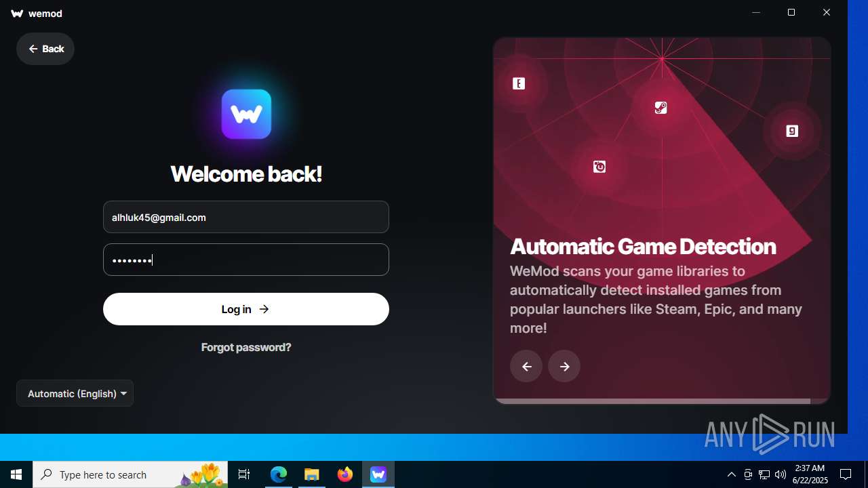Open Task View from taskbar
This screenshot has width=868, height=488.
(x=244, y=474)
